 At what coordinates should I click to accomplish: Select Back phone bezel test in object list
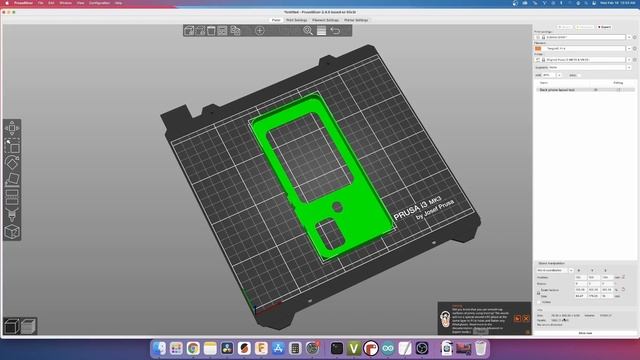(x=557, y=90)
